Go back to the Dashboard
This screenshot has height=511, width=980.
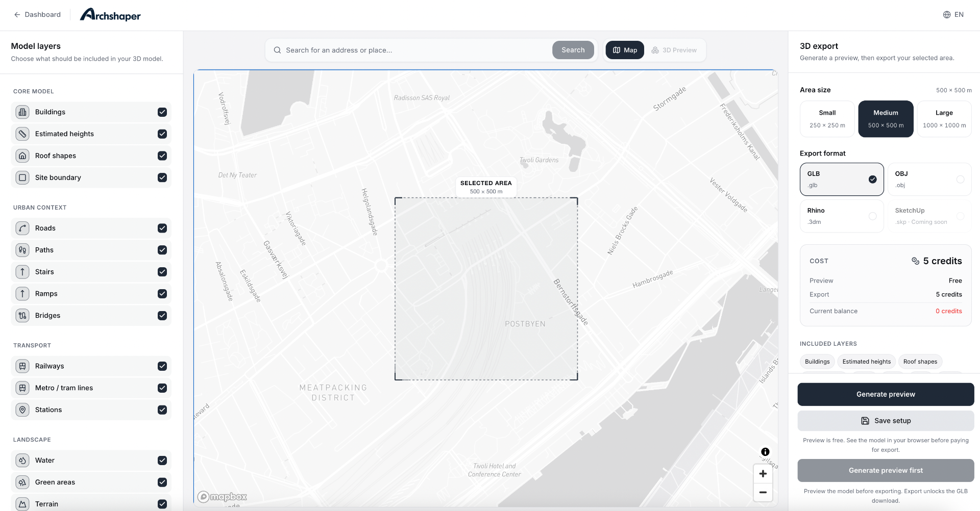[x=37, y=15]
